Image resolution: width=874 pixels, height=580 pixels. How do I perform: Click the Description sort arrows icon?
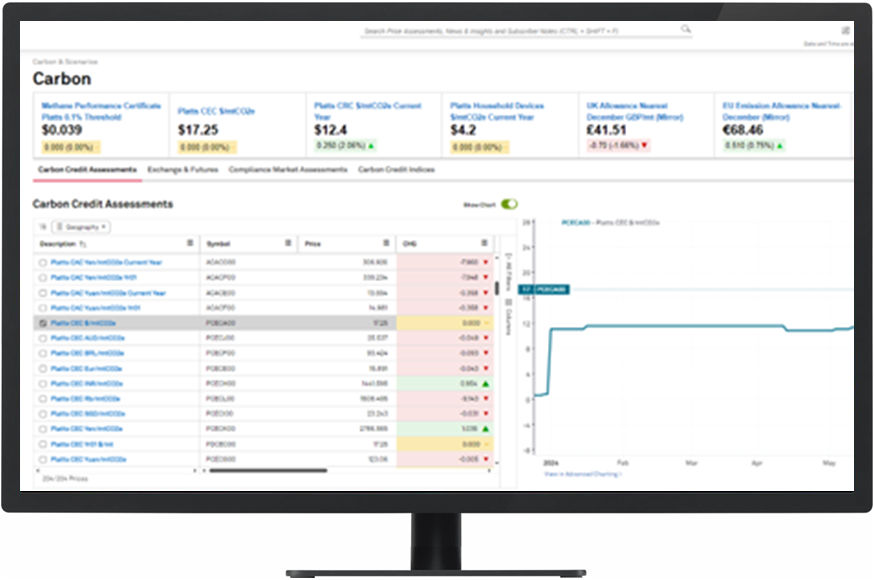82,244
